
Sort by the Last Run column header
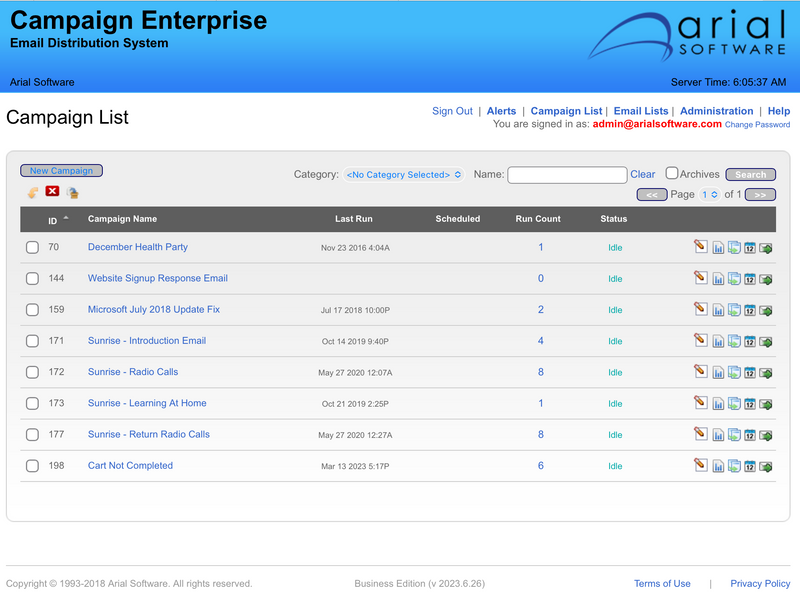(x=354, y=219)
